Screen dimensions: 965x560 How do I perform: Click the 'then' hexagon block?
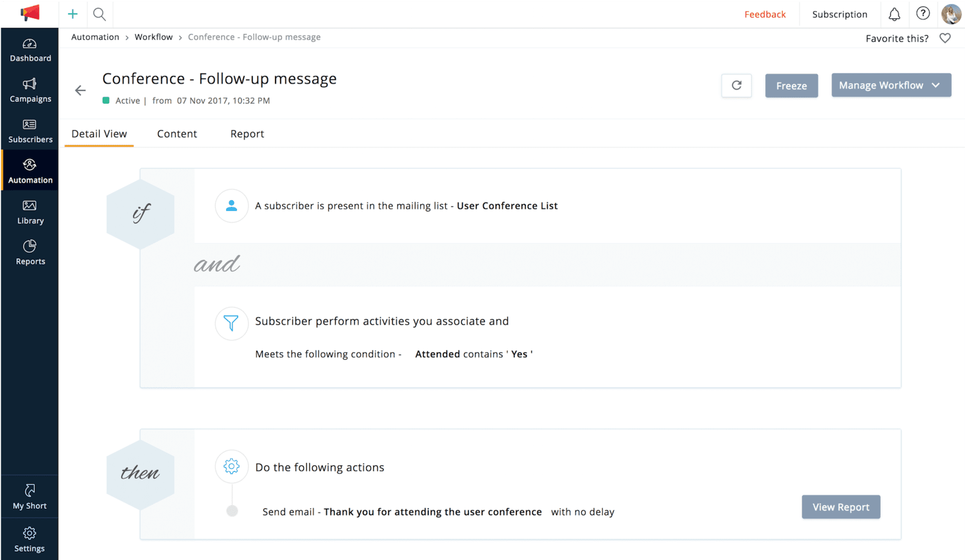tap(141, 474)
